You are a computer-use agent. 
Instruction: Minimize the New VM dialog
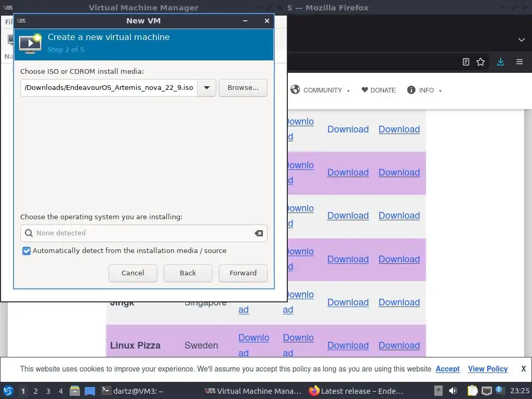[x=245, y=21]
